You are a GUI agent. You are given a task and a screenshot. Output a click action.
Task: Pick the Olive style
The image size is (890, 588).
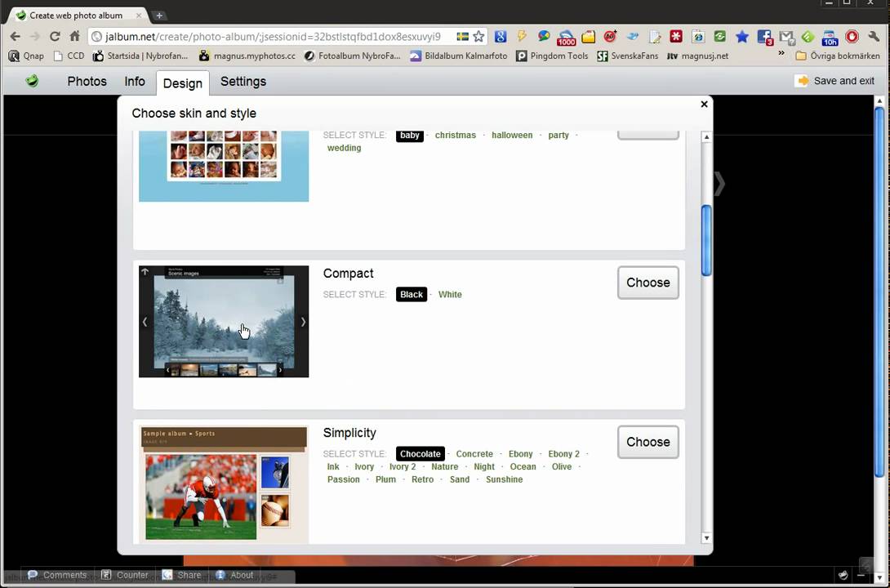tap(562, 466)
